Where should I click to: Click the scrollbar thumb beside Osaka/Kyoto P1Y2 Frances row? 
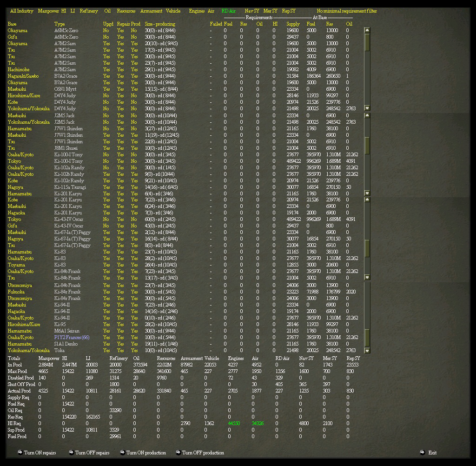[367, 338]
